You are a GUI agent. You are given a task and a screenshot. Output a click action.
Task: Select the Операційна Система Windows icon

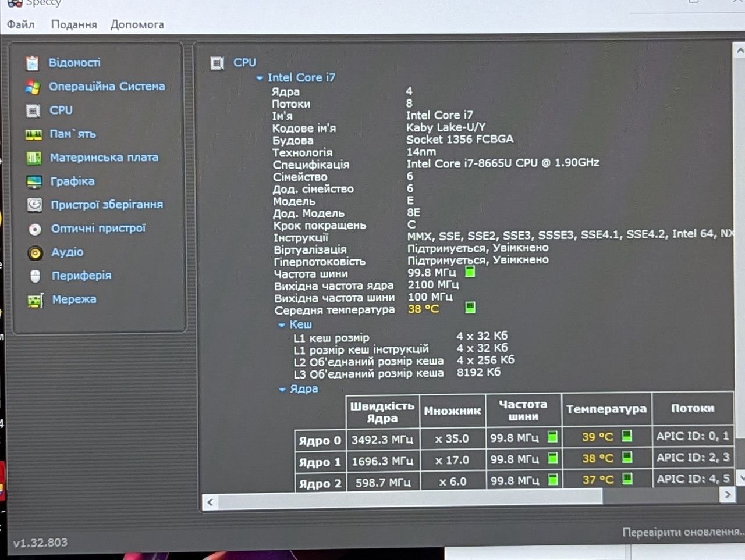[33, 87]
